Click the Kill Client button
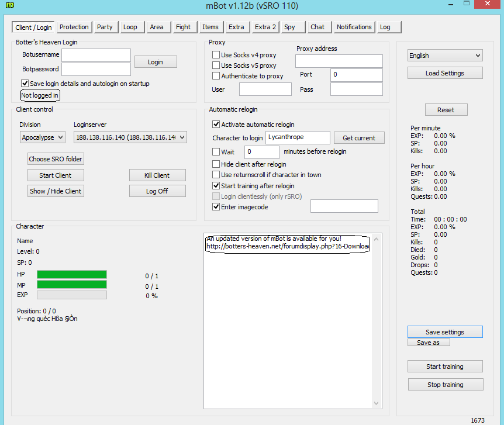Screen dimensions: 504x425 coord(157,175)
